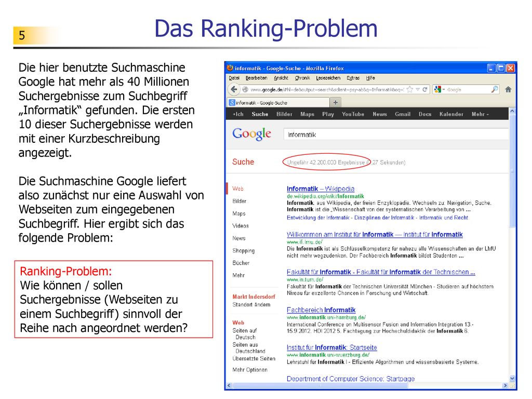
Task: Click Übersetzte Seiten filter
Action: point(254,358)
